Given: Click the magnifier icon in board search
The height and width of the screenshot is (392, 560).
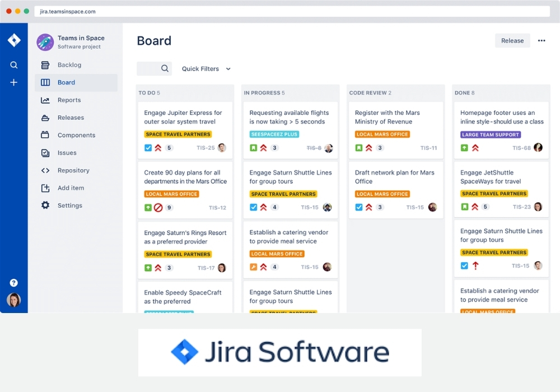Looking at the screenshot, I should coord(165,68).
